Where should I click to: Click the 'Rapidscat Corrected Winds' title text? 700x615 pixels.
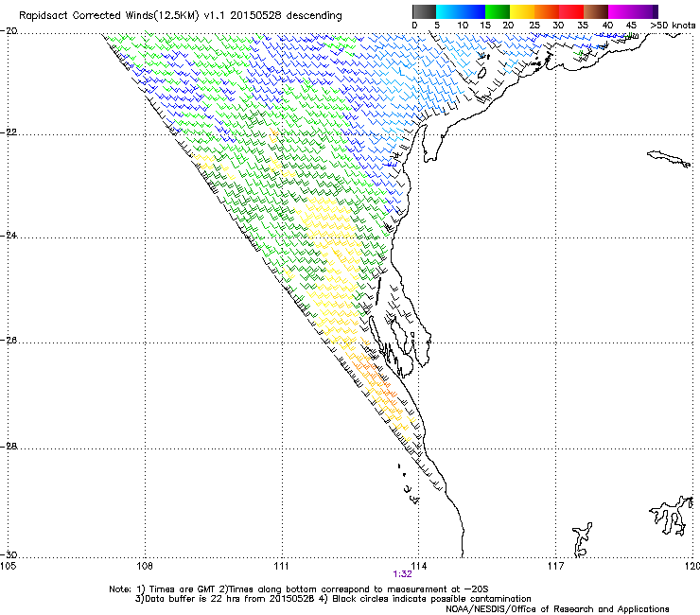[x=86, y=16]
